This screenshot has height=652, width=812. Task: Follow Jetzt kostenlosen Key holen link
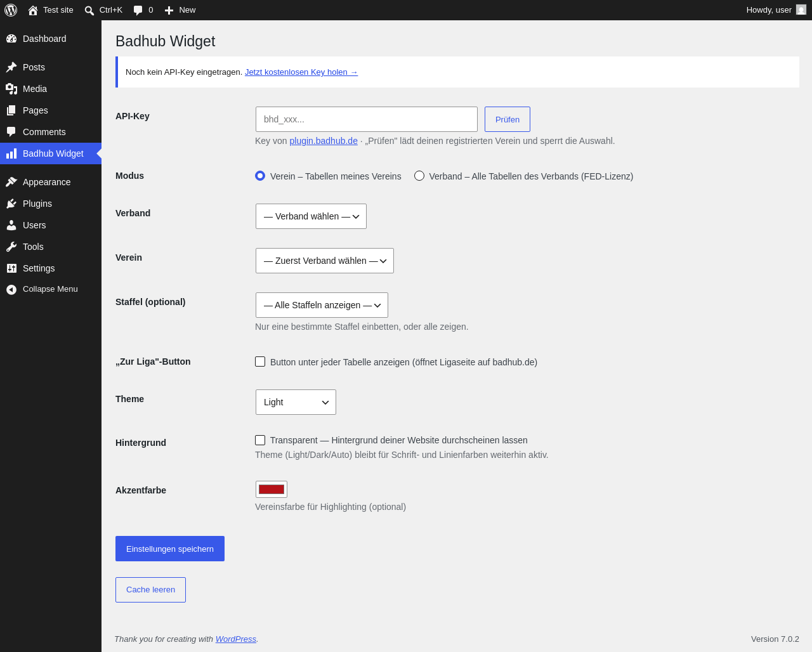click(x=301, y=72)
